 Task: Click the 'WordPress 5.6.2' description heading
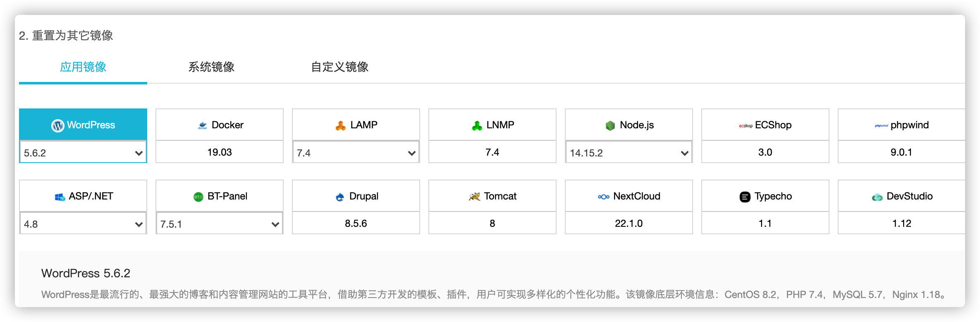(x=86, y=273)
